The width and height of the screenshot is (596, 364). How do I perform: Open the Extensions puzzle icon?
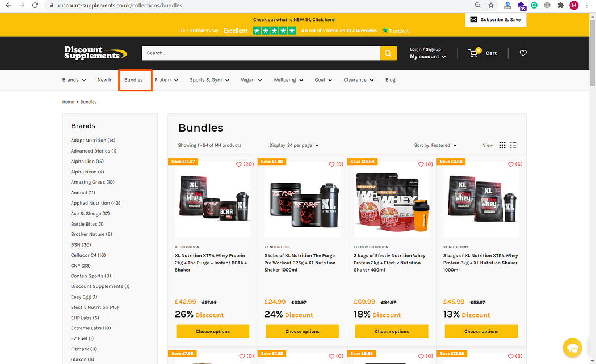(560, 5)
